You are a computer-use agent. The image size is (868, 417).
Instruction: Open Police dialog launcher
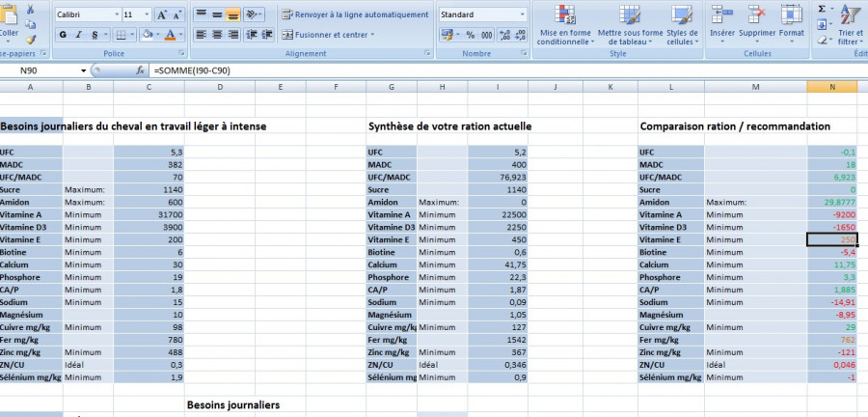181,54
